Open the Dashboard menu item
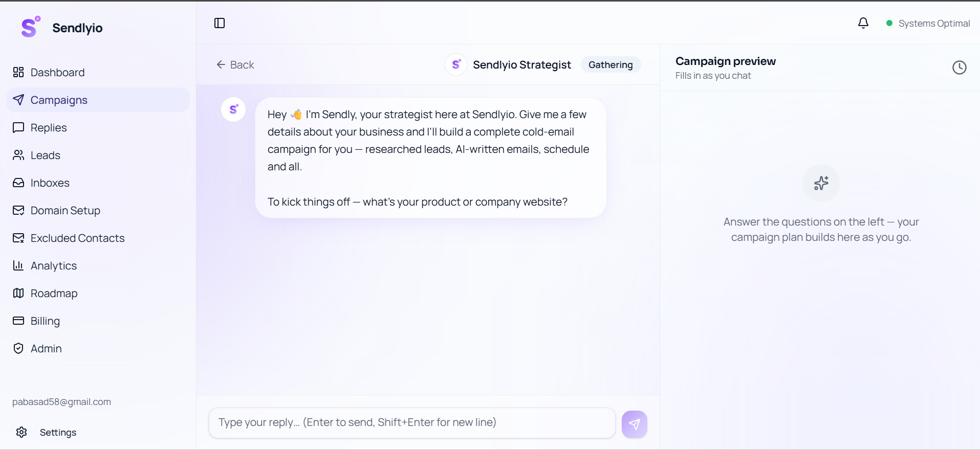 98,72
